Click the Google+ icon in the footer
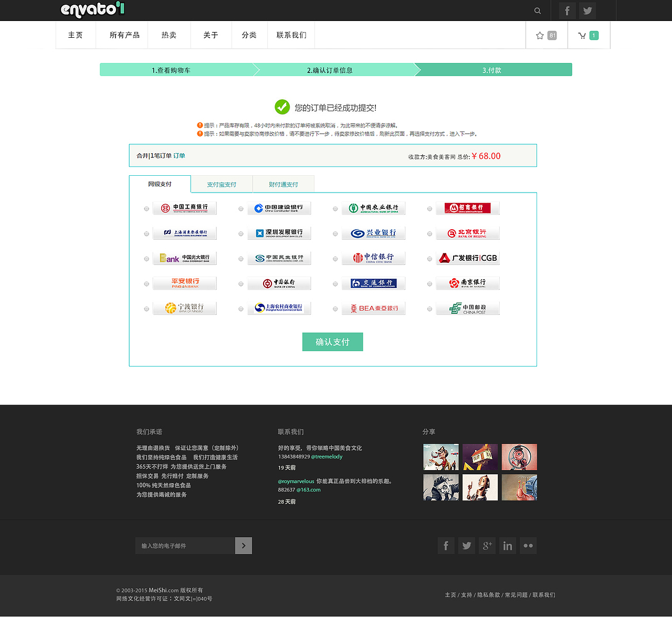This screenshot has height=617, width=672. (487, 545)
